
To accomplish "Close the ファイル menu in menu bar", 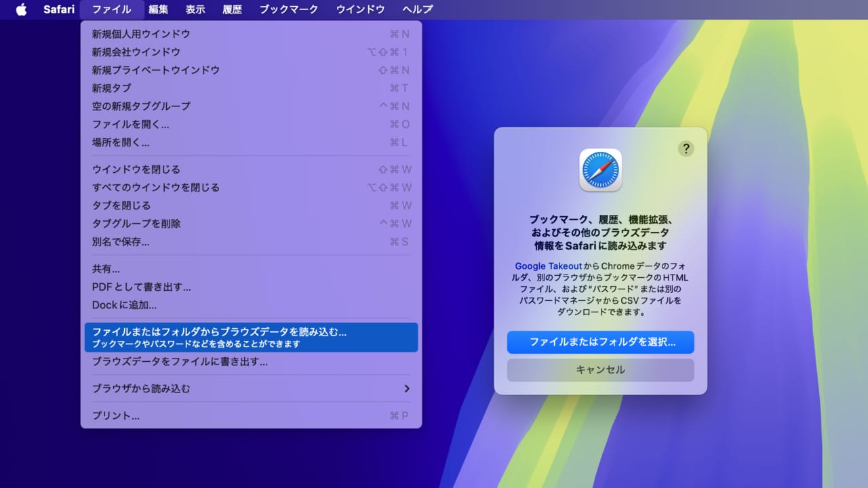I will pos(111,9).
